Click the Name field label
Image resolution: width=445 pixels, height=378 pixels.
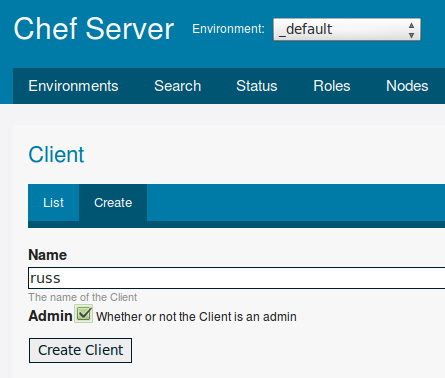coord(48,255)
